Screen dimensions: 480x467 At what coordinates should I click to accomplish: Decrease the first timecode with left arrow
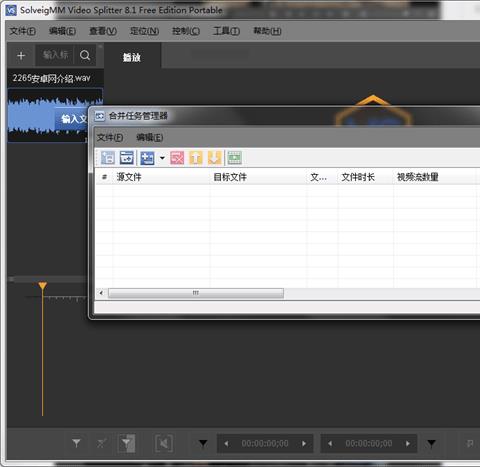[x=226, y=444]
